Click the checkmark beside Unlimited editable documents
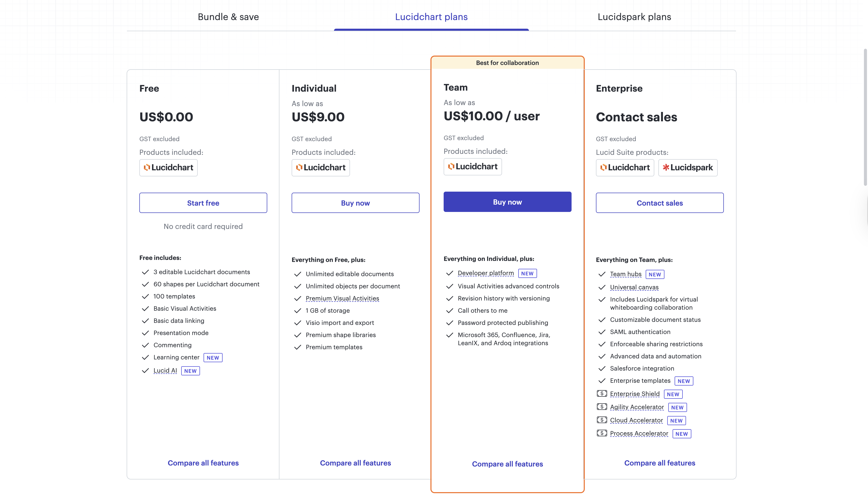 297,274
